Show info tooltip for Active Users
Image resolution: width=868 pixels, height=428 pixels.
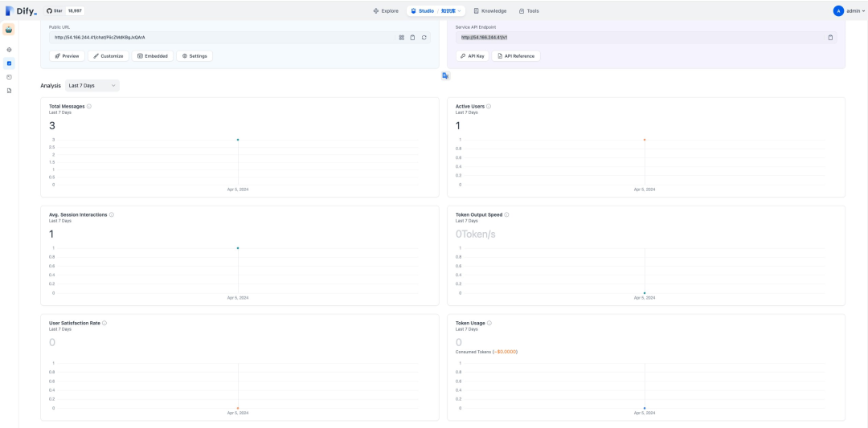(489, 106)
